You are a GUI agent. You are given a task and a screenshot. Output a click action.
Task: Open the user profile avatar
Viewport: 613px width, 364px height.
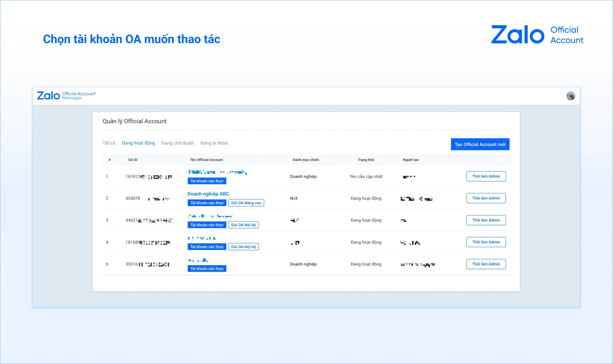point(571,96)
